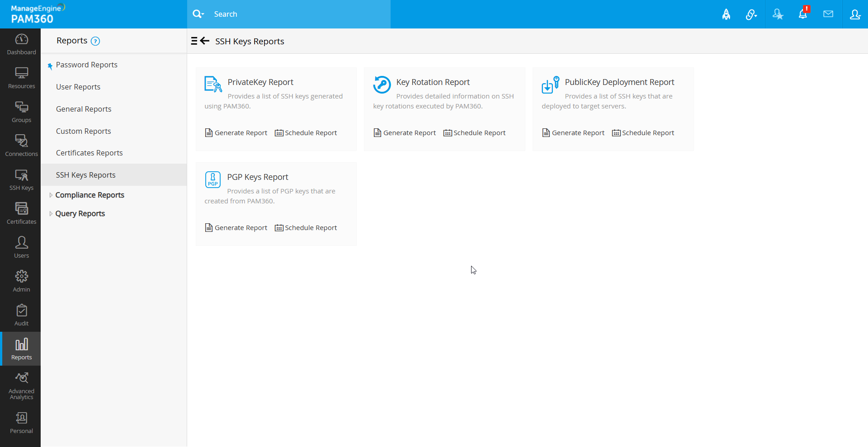This screenshot has height=447, width=868.
Task: Click the rocket icon in the top bar
Action: pos(726,14)
